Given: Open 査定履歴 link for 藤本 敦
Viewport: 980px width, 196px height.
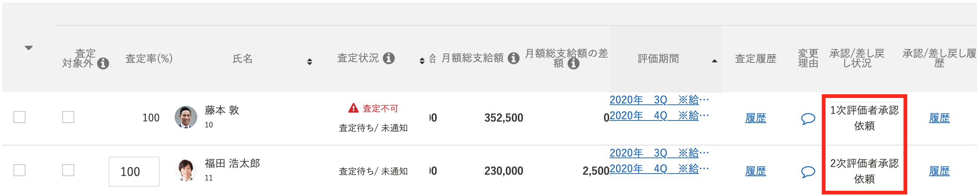Looking at the screenshot, I should (x=755, y=118).
